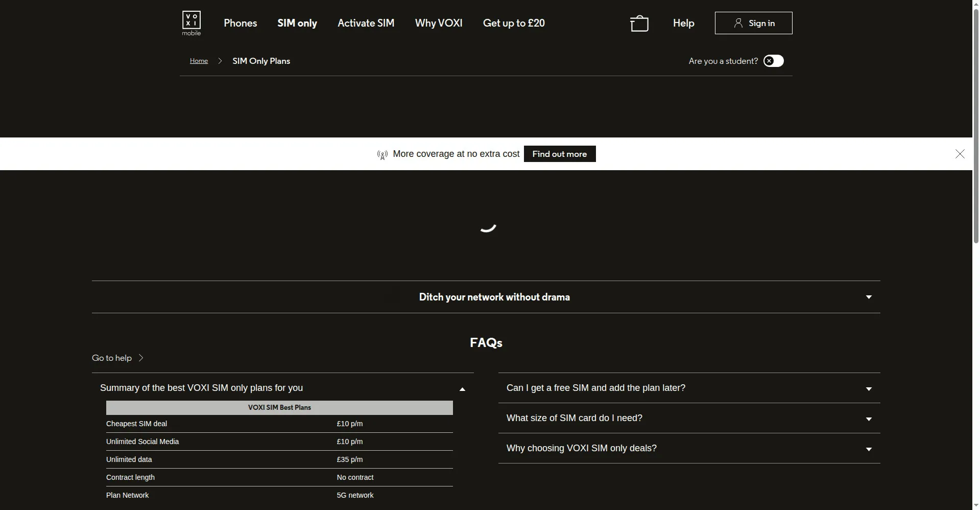Go to Activate SIM page

pos(366,23)
